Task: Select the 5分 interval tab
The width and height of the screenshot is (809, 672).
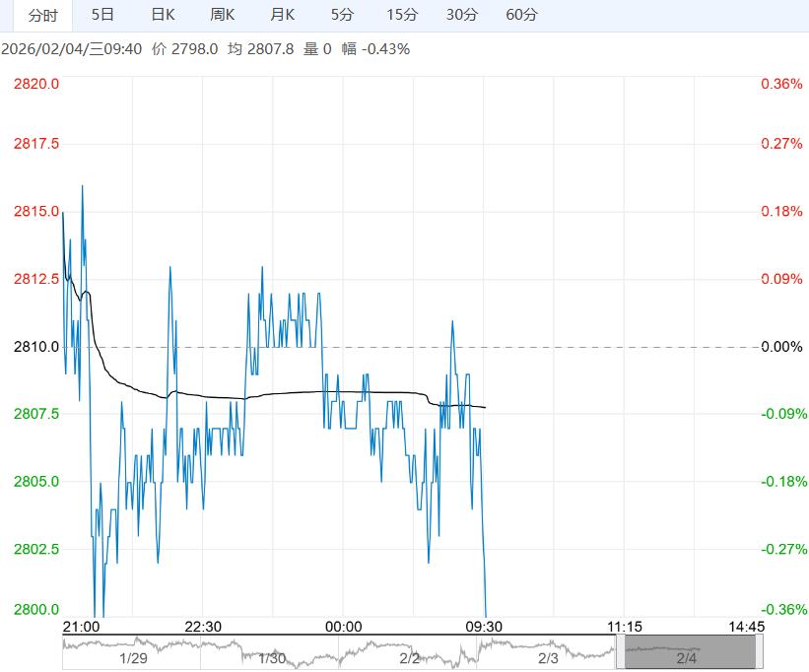Action: coord(342,15)
